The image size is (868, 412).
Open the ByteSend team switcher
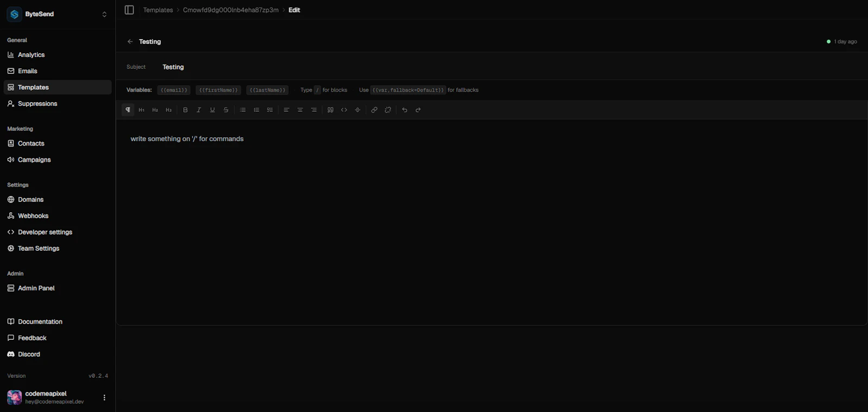pos(58,14)
